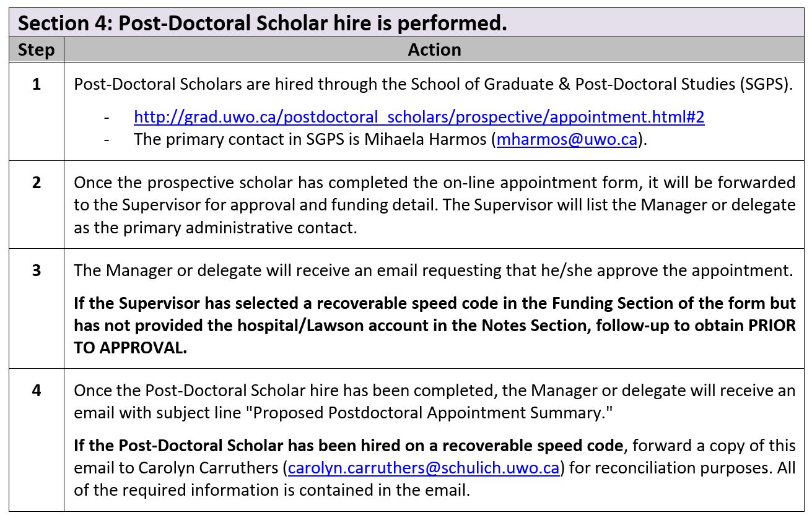Click the sentence about Manager receiving an email
This screenshot has width=812, height=518.
click(x=433, y=270)
